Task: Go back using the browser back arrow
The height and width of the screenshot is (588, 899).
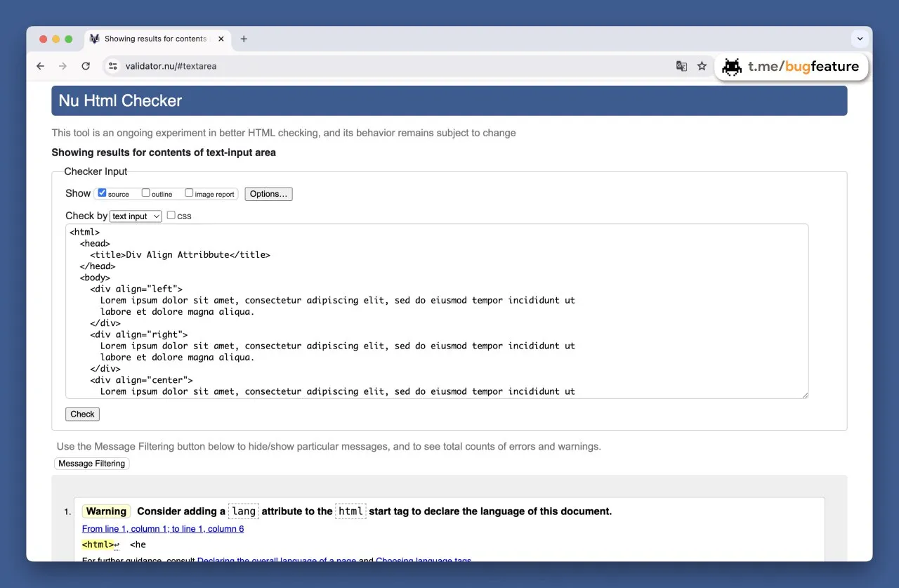Action: tap(40, 66)
